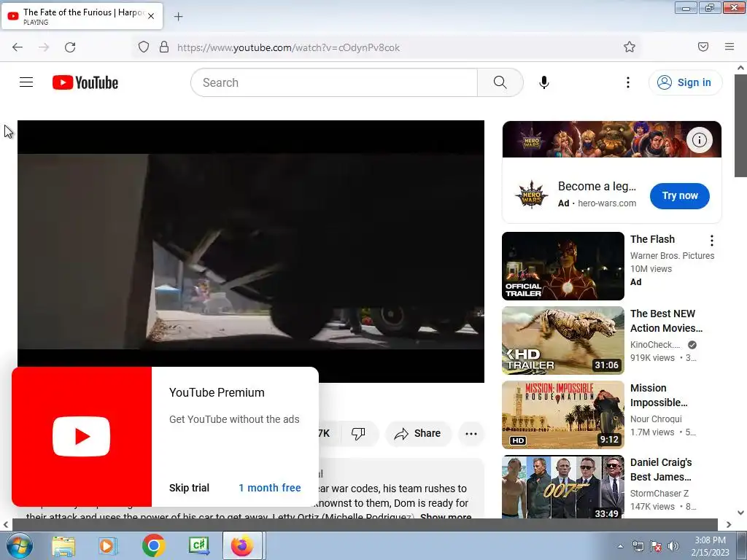Screen dimensions: 747x560
Task: Open the media player taskbar icon
Action: point(107,546)
